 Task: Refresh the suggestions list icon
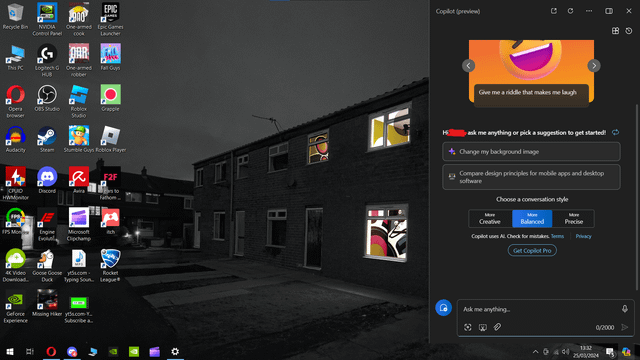[616, 132]
